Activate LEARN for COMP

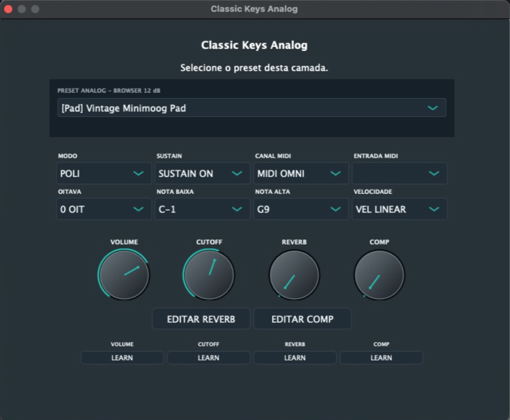381,358
